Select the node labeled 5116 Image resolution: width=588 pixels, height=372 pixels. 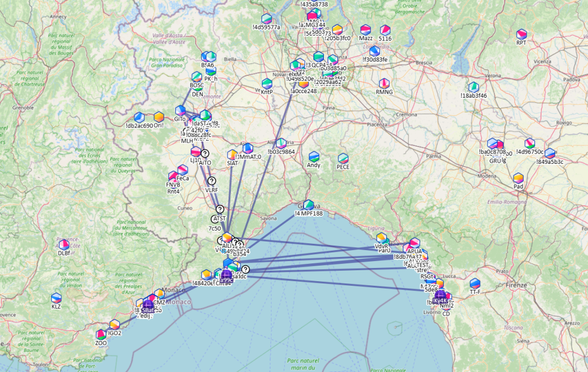385,30
